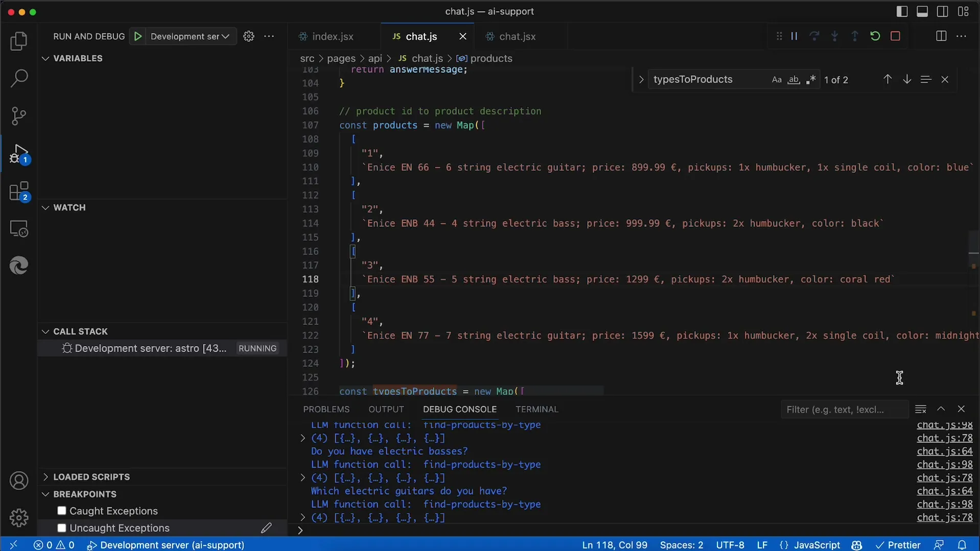Toggle bottom panel visibility
Screen dimensions: 980x551
pyautogui.click(x=922, y=11)
